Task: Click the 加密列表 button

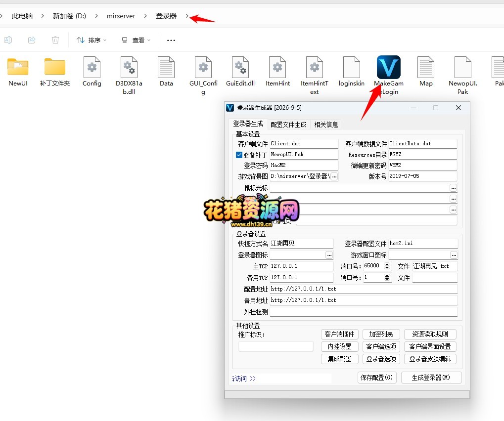Action: [381, 335]
